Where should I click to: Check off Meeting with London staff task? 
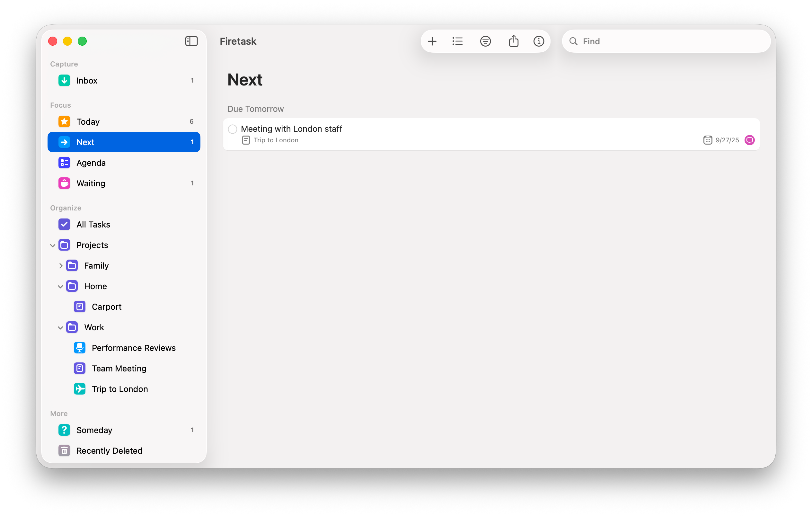[x=232, y=129]
